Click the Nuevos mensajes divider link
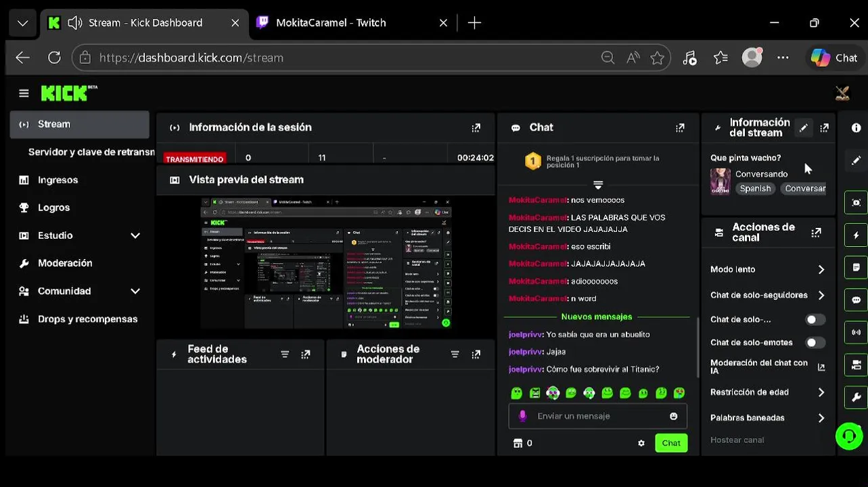This screenshot has height=487, width=868. click(597, 317)
